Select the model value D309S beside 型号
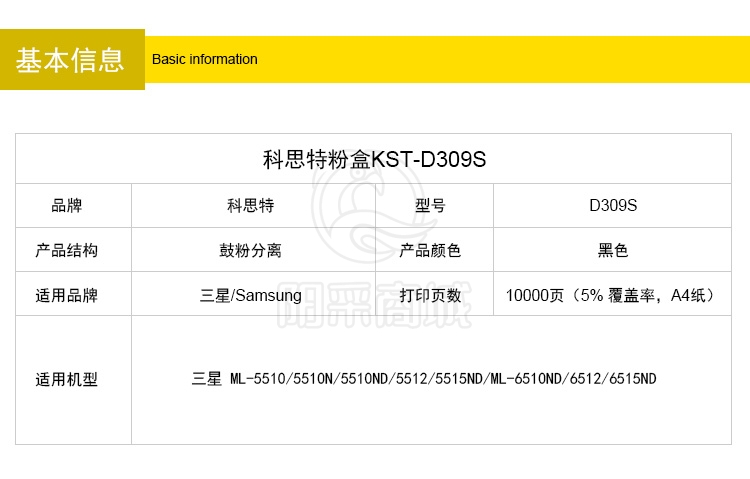750x479 pixels. point(613,206)
